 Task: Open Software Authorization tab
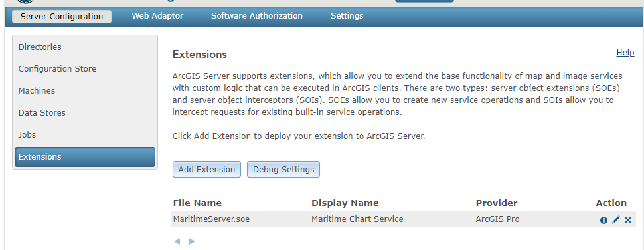coord(257,16)
